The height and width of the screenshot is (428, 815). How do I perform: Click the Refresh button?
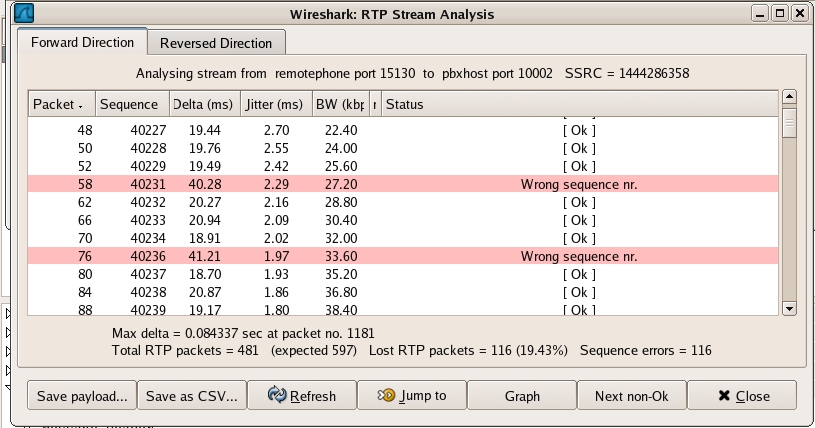tap(301, 395)
